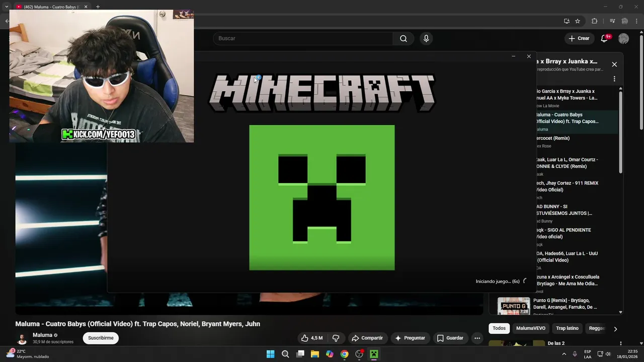This screenshot has height=362, width=644.
Task: Open Chrome extensions puzzle icon
Action: [x=594, y=21]
